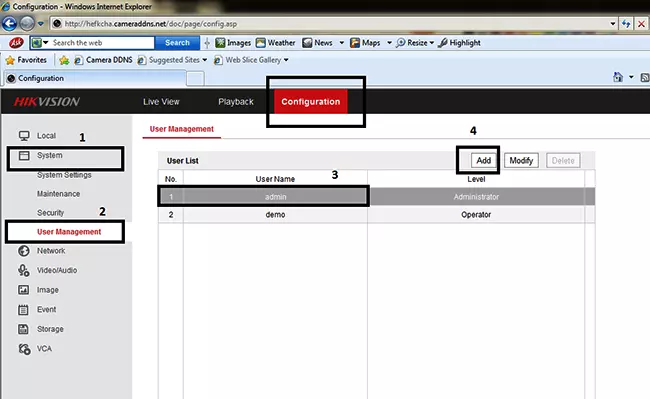Refresh the page with the refresh icon
This screenshot has height=399, width=650.
pyautogui.click(x=626, y=24)
